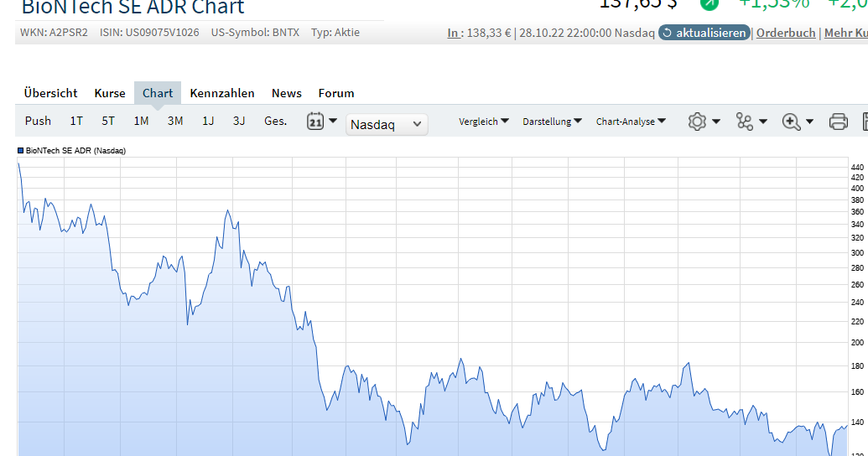This screenshot has height=456, width=868.
Task: Open the Chart-Analyse dropdown
Action: [631, 122]
